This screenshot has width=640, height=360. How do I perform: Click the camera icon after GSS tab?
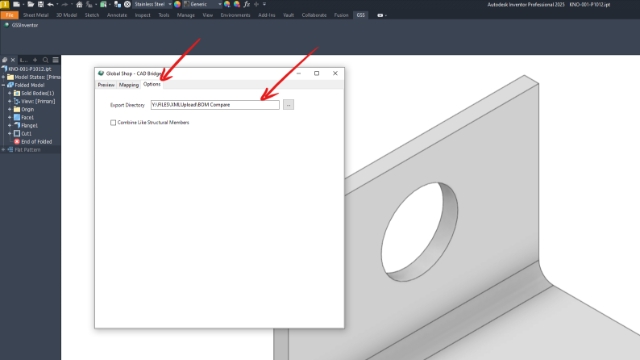380,15
